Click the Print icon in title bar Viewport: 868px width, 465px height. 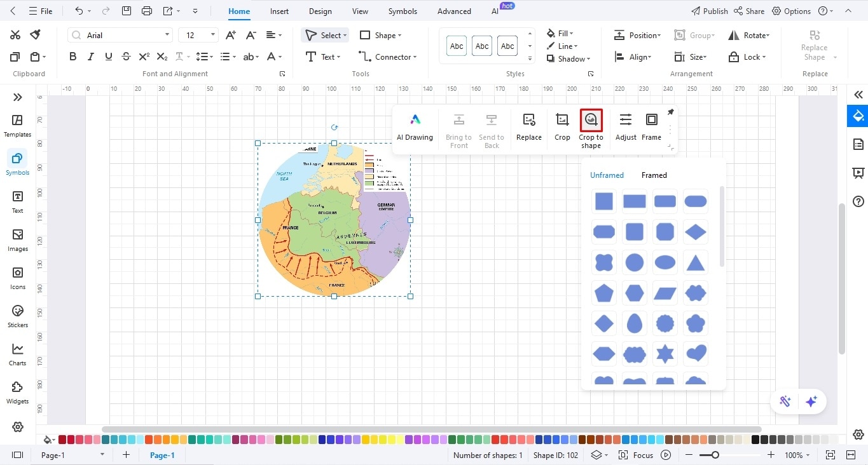tap(147, 11)
